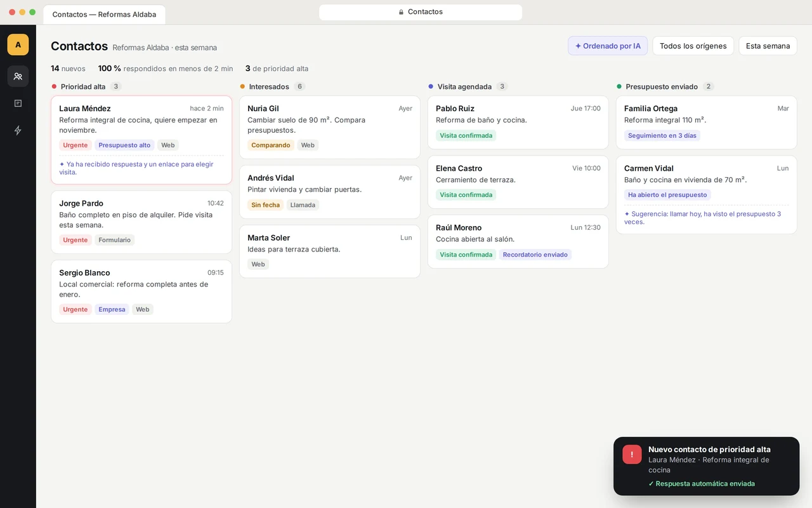Click the "100 % respondidos en menos de 2 min" statistic
The image size is (812, 508).
point(166,69)
